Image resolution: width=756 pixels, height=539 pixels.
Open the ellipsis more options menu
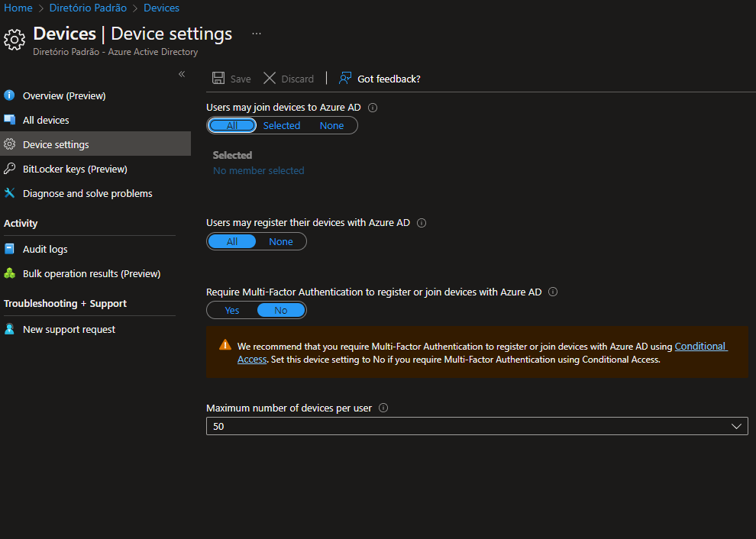(257, 34)
